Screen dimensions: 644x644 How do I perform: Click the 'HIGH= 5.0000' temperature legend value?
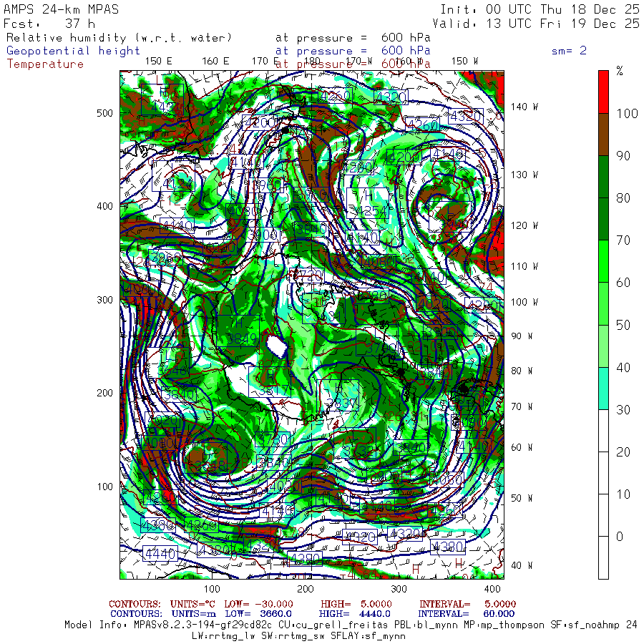click(x=356, y=604)
